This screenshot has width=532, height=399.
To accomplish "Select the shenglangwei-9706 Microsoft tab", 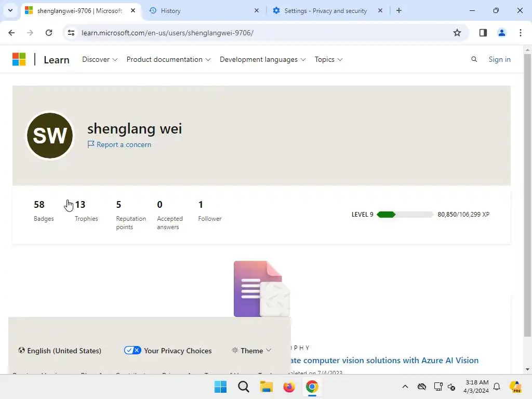I will [x=79, y=10].
